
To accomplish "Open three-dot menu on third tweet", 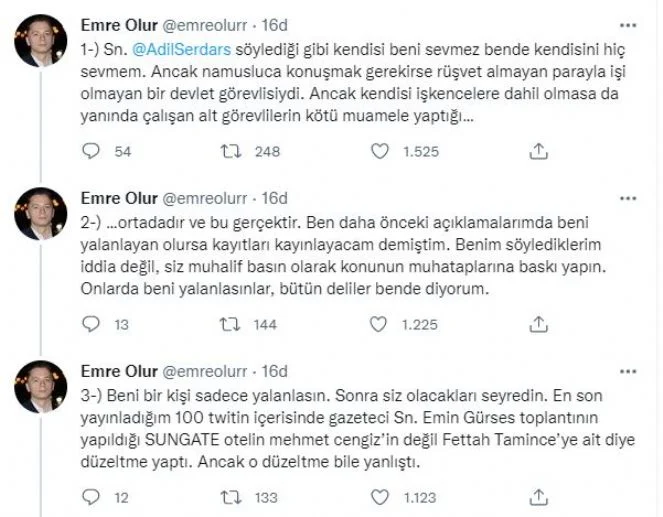I will pyautogui.click(x=628, y=372).
